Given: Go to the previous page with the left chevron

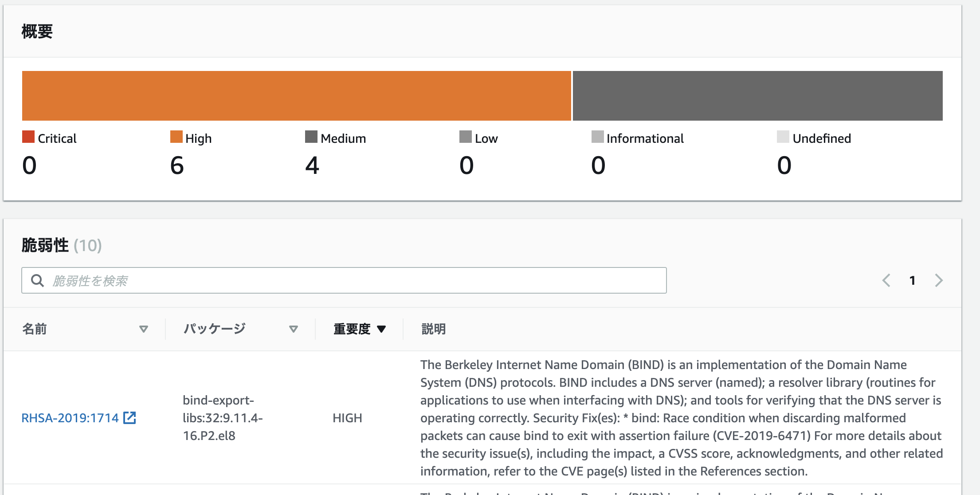Looking at the screenshot, I should (886, 280).
